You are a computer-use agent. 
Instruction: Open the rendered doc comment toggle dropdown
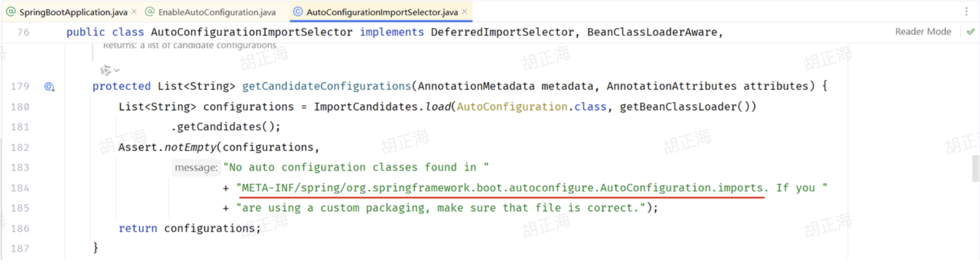tap(109, 70)
